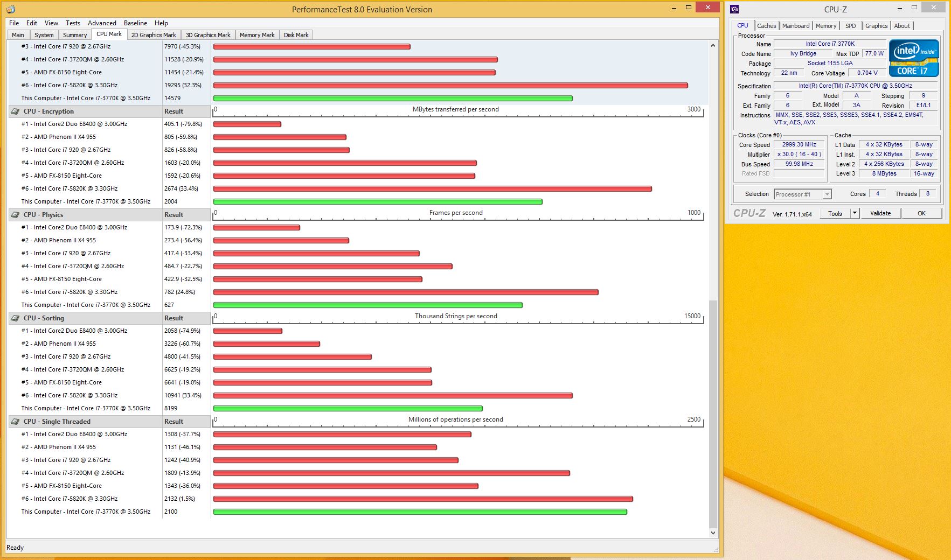Click the CPU - Sorting section icon

[15, 318]
